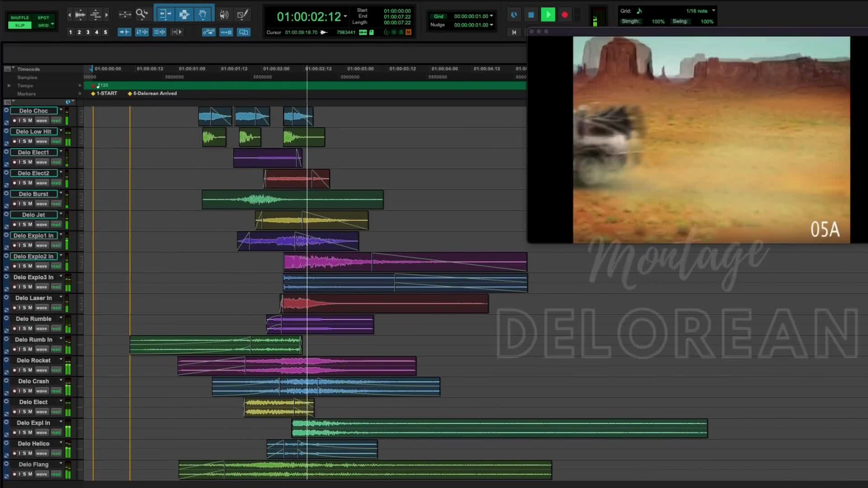Open Grid value dropdown arrow
Viewport: 868px width, 488px height.
pyautogui.click(x=491, y=16)
